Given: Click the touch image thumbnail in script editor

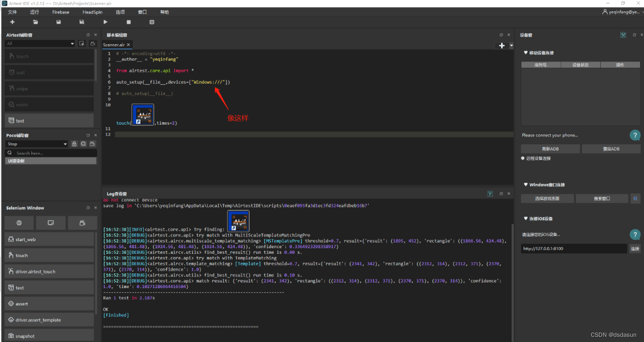Looking at the screenshot, I should (x=143, y=115).
